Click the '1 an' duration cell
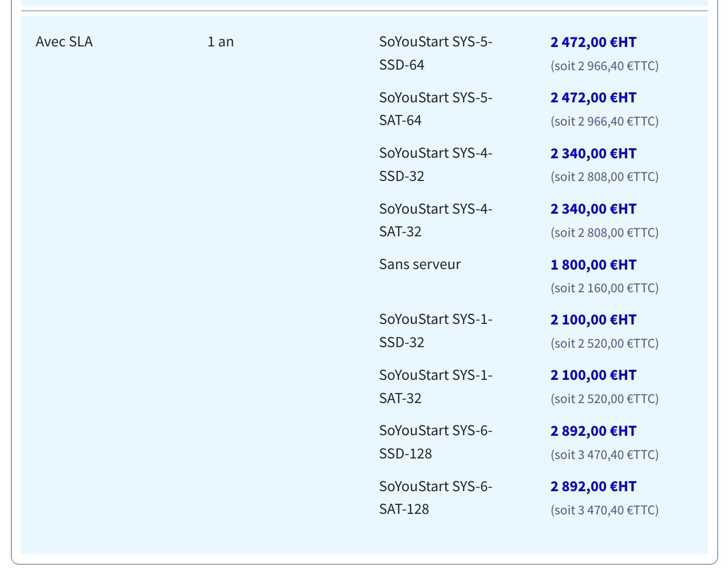The height and width of the screenshot is (574, 728). point(221,42)
